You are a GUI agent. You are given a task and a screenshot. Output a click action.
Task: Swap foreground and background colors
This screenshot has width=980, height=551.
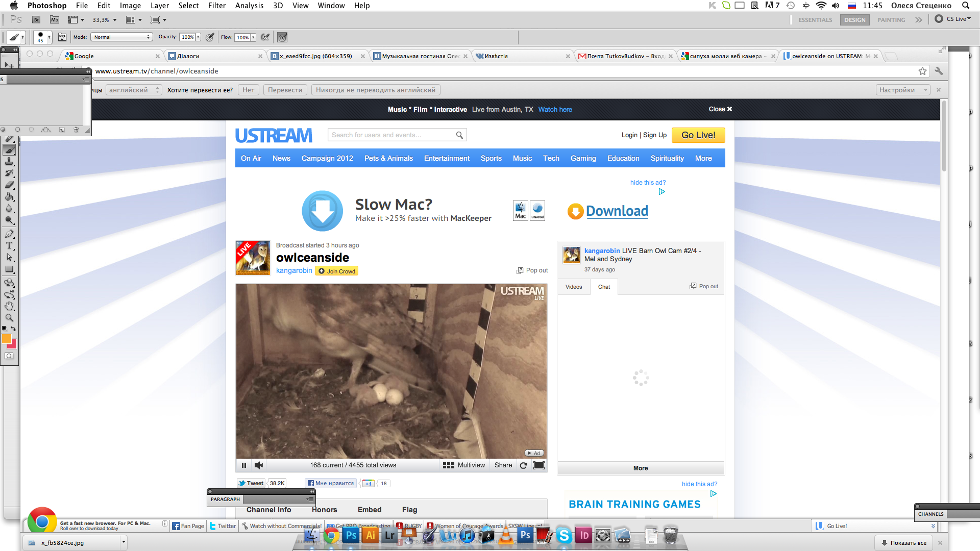14,329
